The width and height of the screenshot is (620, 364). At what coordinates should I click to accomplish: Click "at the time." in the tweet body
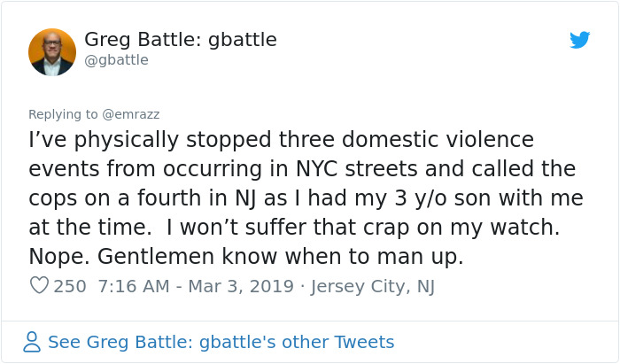coord(90,228)
